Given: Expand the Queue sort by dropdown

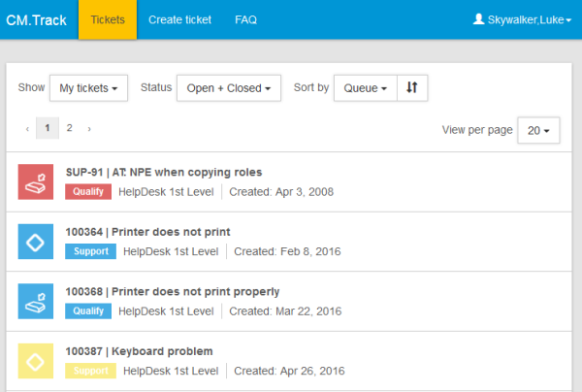Looking at the screenshot, I should coord(366,88).
